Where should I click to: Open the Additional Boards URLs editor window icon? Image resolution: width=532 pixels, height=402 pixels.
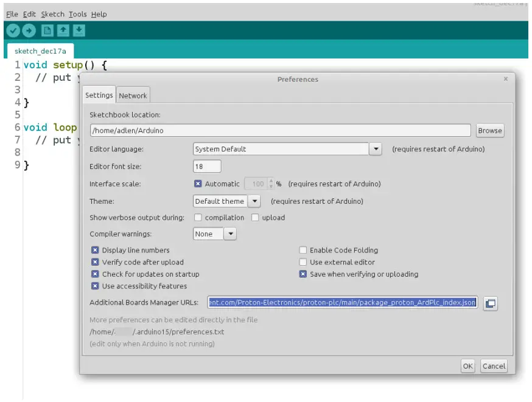click(491, 303)
